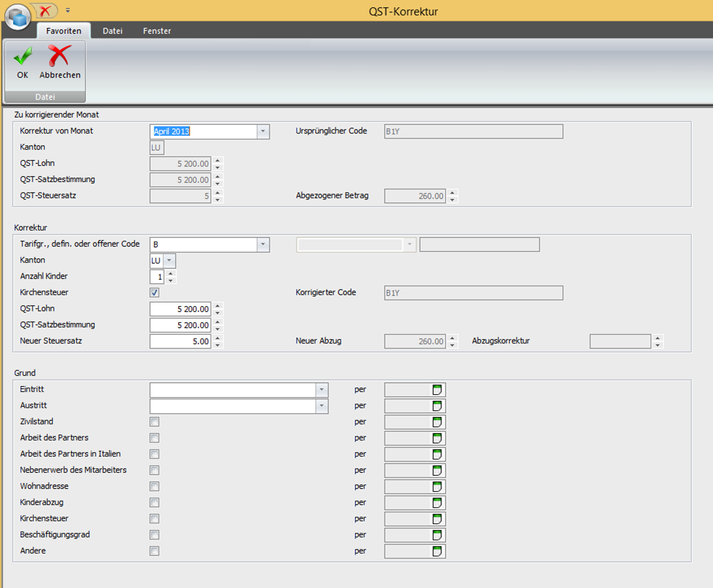Viewport: 713px width, 588px height.
Task: Open the calendar icon in Zivilstand row
Action: 437,422
